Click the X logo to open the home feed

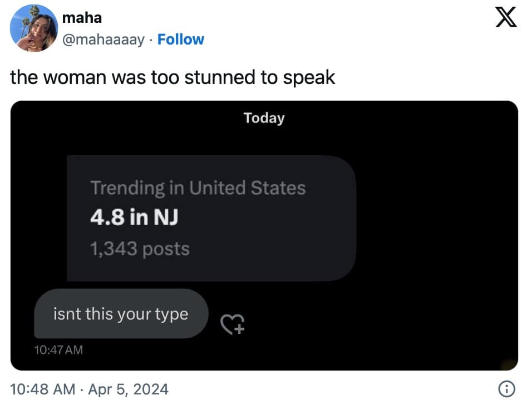click(x=506, y=17)
